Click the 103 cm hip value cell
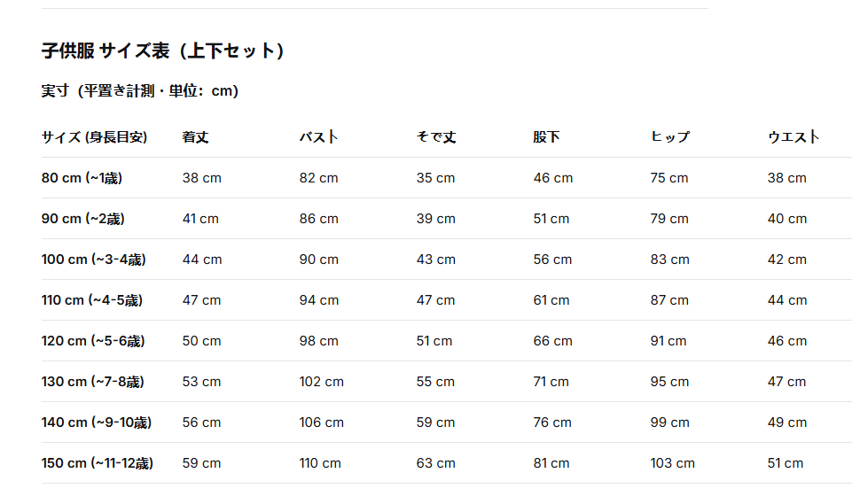 click(x=673, y=462)
